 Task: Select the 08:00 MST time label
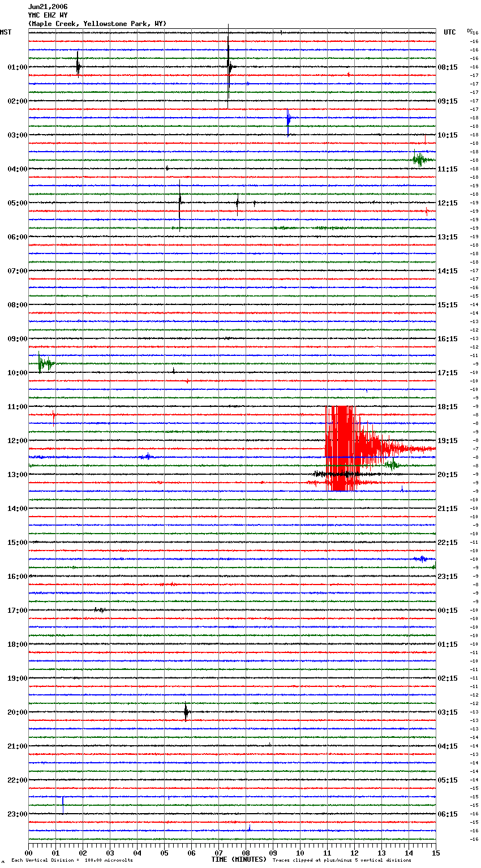point(18,305)
